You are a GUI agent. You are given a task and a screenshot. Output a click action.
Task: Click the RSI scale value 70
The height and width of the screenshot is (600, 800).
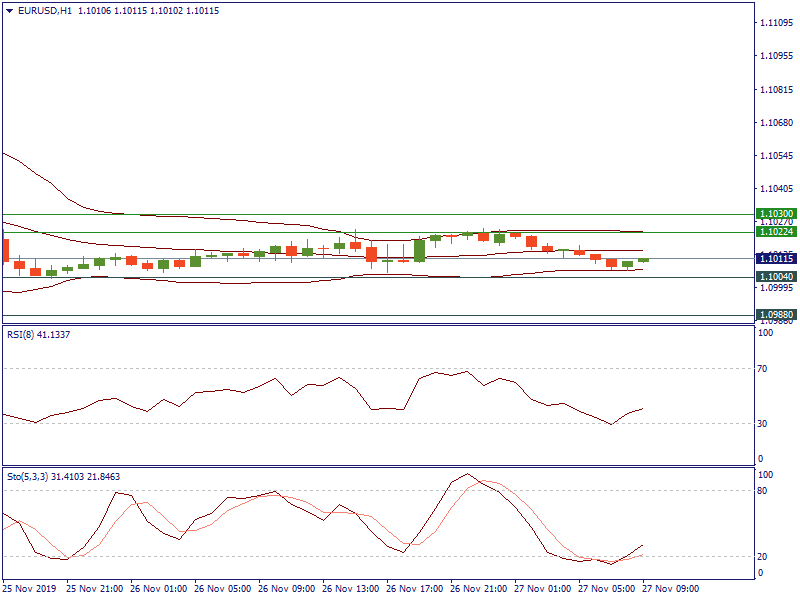click(x=765, y=370)
